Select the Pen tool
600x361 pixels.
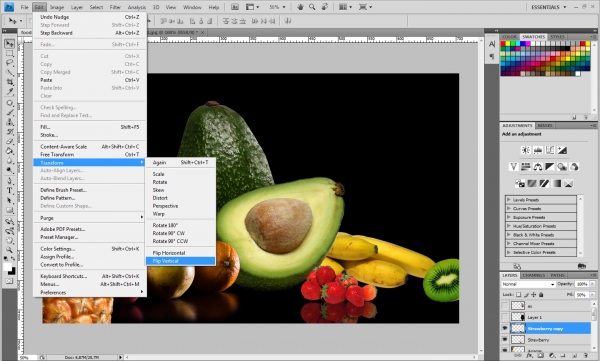tap(10, 181)
